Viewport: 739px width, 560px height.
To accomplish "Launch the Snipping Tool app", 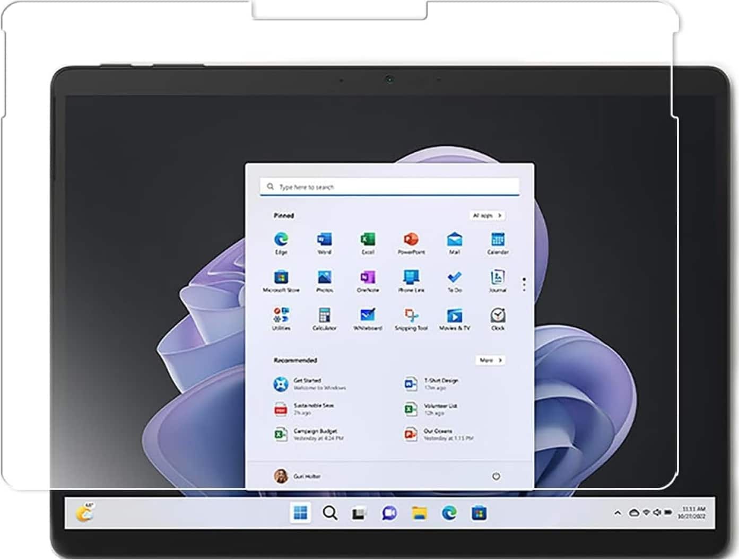I will pyautogui.click(x=411, y=316).
